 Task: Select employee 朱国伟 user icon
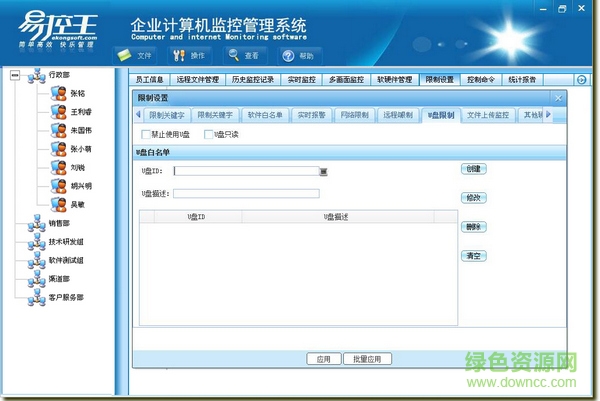(x=59, y=130)
